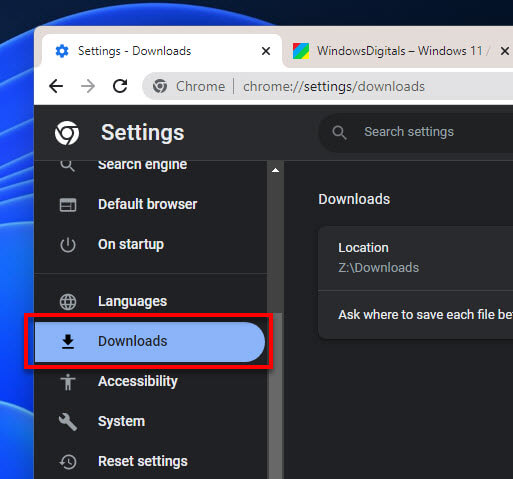Click the Reset settings history icon
This screenshot has height=479, width=513.
click(x=68, y=462)
